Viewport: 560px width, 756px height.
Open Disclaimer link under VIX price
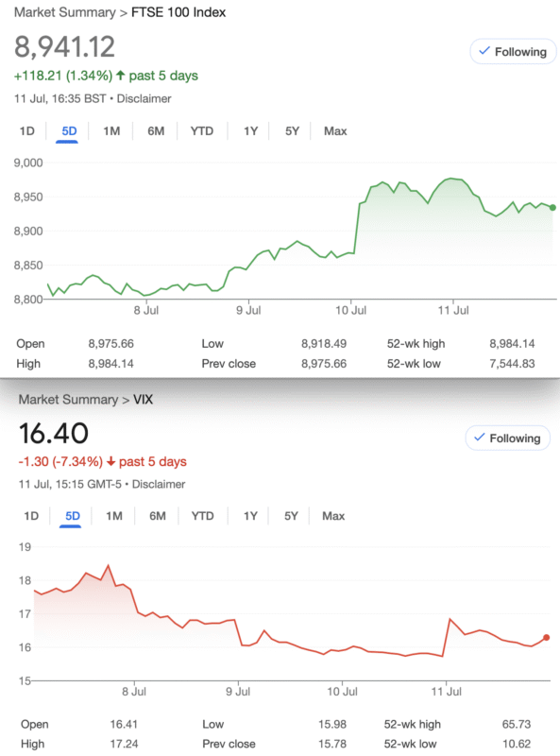(x=159, y=484)
